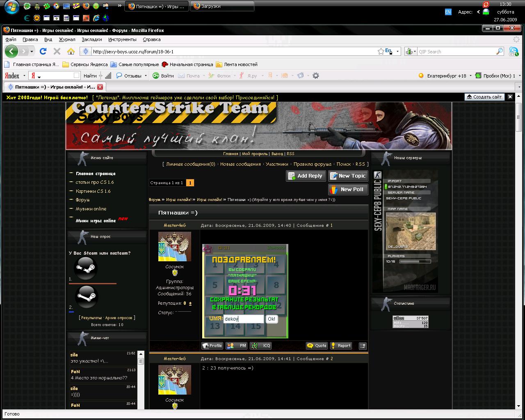Open Главная страница sidebar link
Viewport: 525px width, 420px height.
(x=96, y=173)
